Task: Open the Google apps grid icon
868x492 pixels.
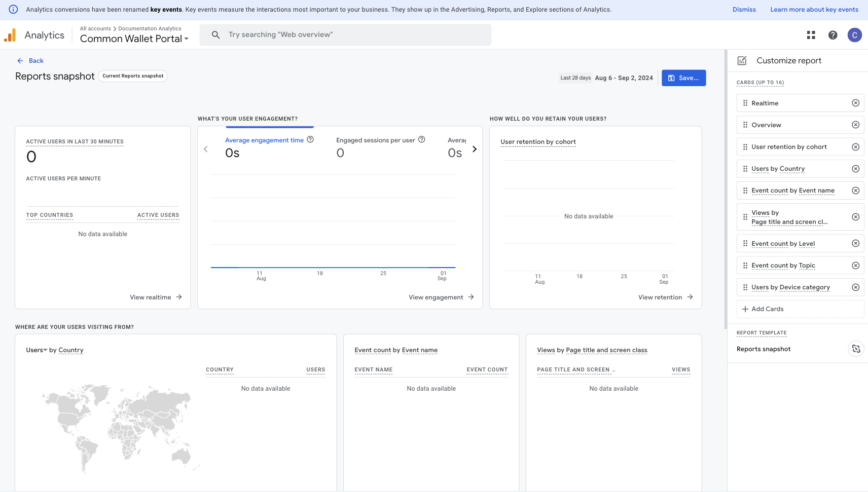Action: click(x=811, y=35)
